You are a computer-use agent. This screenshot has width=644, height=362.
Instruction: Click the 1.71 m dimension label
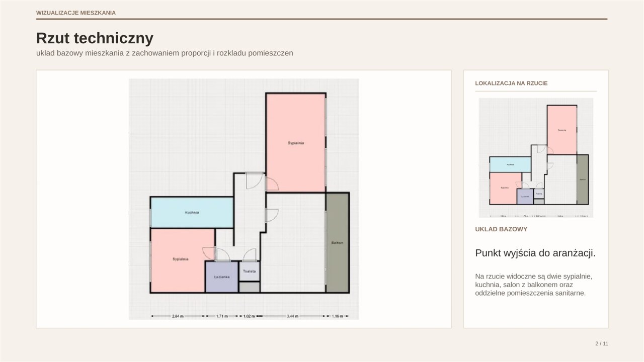[x=222, y=316]
